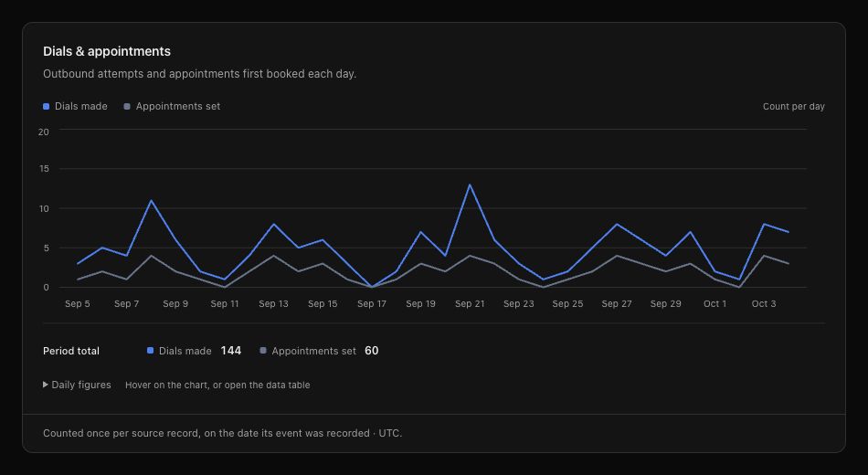Click the 'Counted once per source record' footnote

click(223, 433)
